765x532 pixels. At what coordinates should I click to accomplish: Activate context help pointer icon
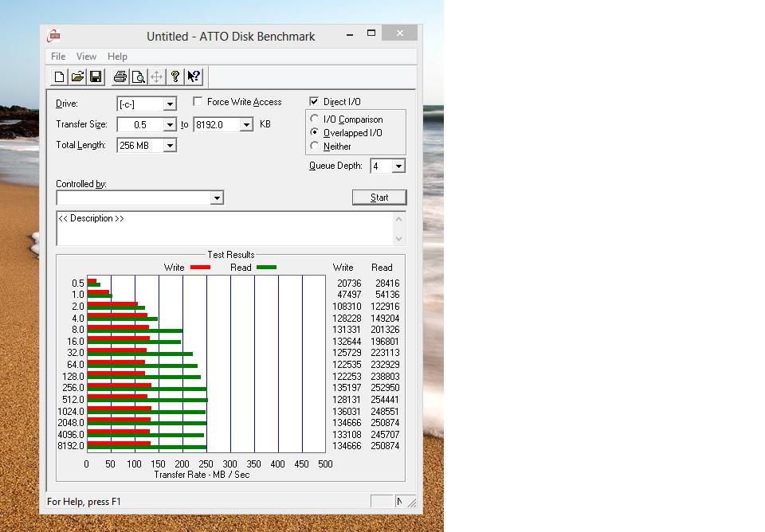coord(194,76)
